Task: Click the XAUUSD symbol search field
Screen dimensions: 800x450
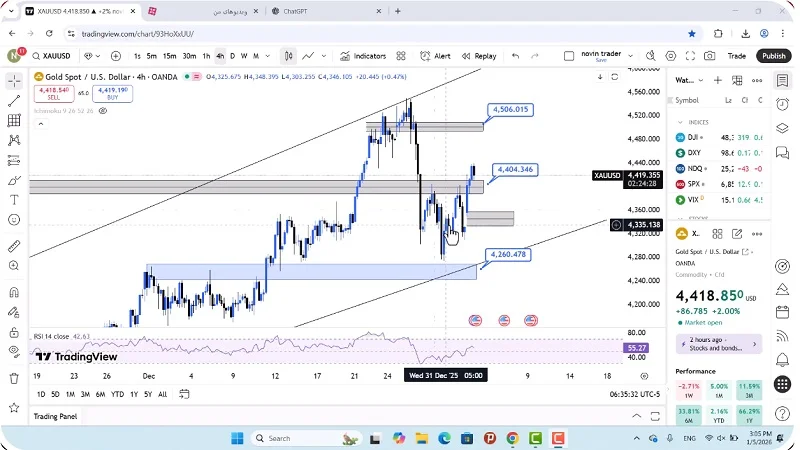Action: tap(52, 56)
